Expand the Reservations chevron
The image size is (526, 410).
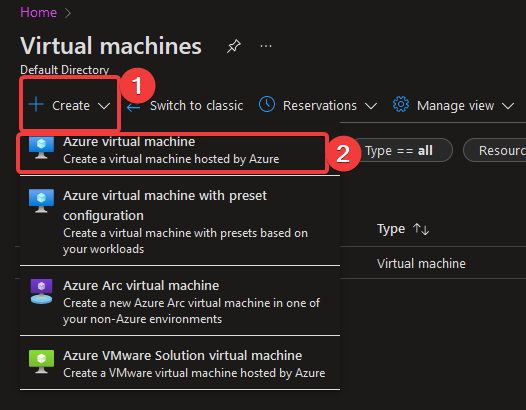pyautogui.click(x=371, y=106)
